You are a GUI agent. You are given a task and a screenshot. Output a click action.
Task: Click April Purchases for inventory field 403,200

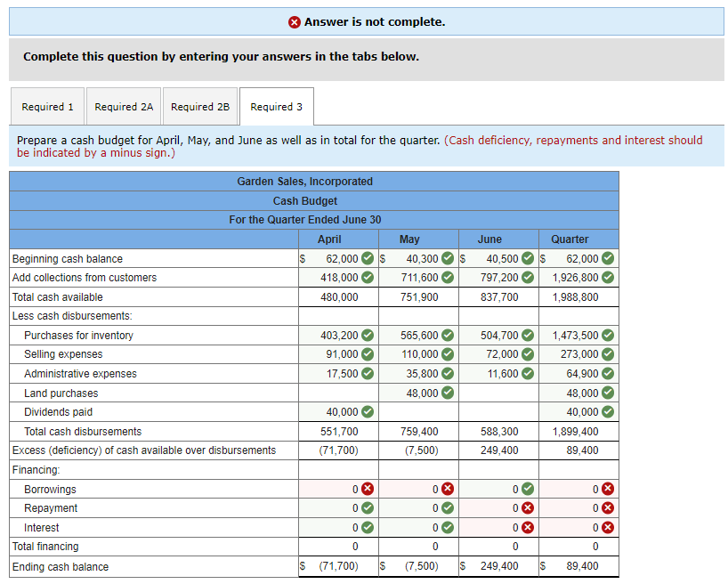pos(338,335)
